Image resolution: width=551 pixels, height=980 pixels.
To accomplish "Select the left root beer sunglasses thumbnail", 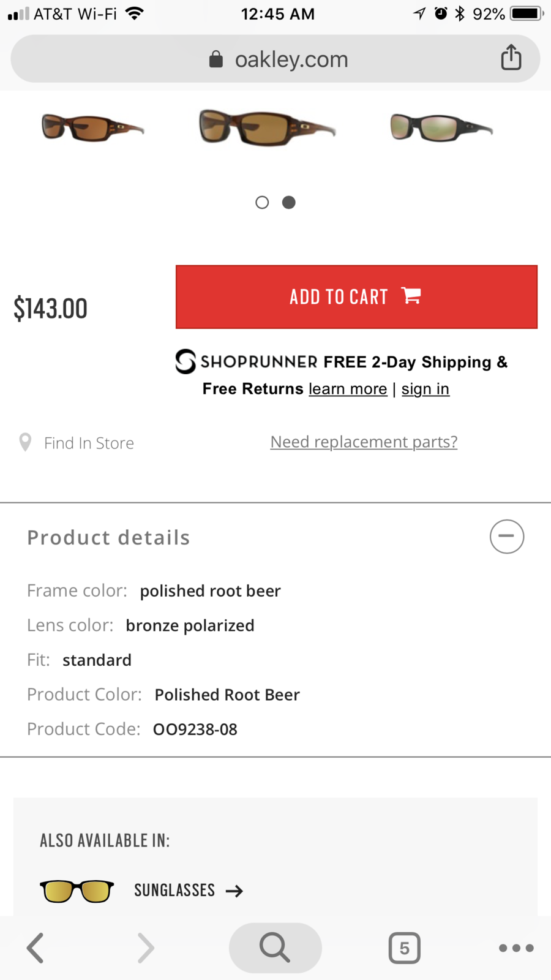I will tap(92, 127).
